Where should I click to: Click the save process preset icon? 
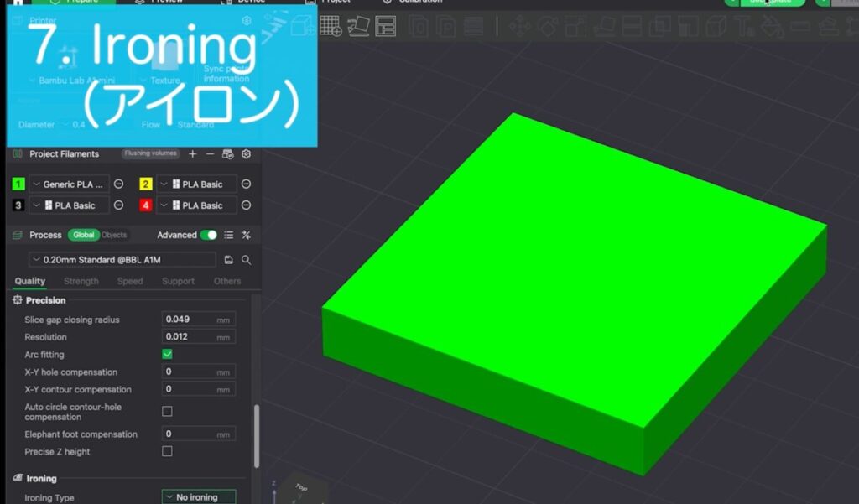click(228, 260)
